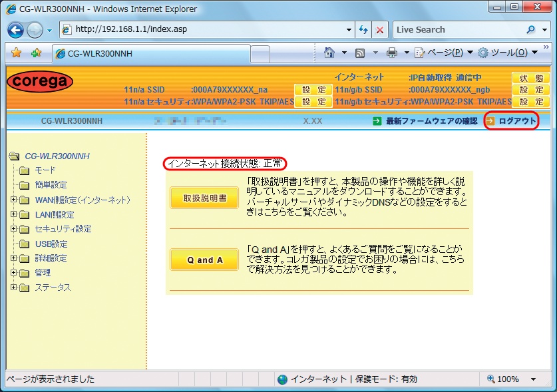The width and height of the screenshot is (557, 392).
Task: Expand the 管理 plus box
Action: 13,273
